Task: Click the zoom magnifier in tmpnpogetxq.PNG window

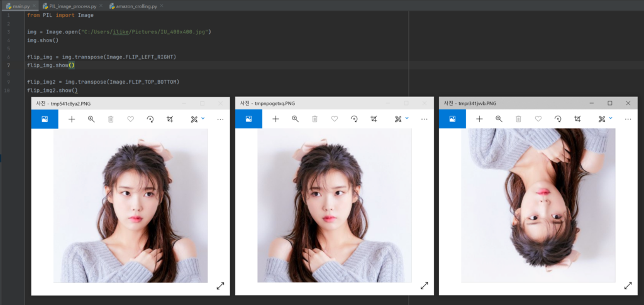Action: pos(295,119)
